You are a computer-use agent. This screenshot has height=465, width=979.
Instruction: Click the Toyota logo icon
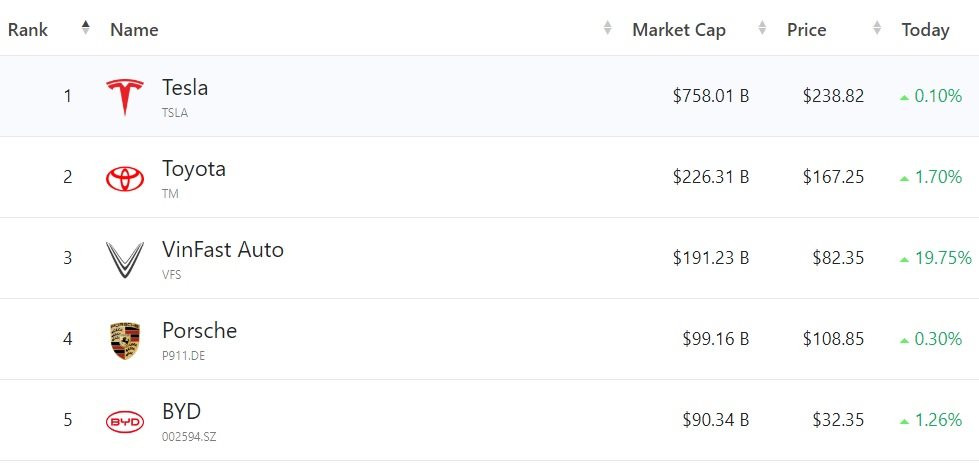[x=125, y=178]
